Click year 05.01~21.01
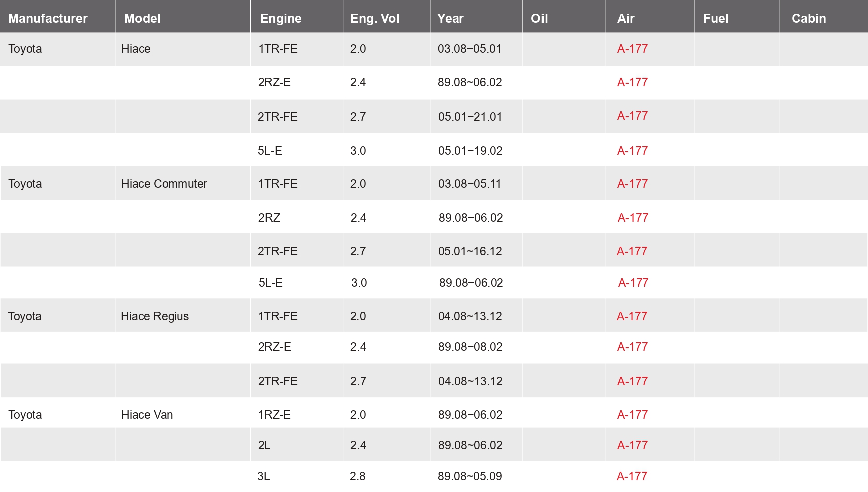 470,117
